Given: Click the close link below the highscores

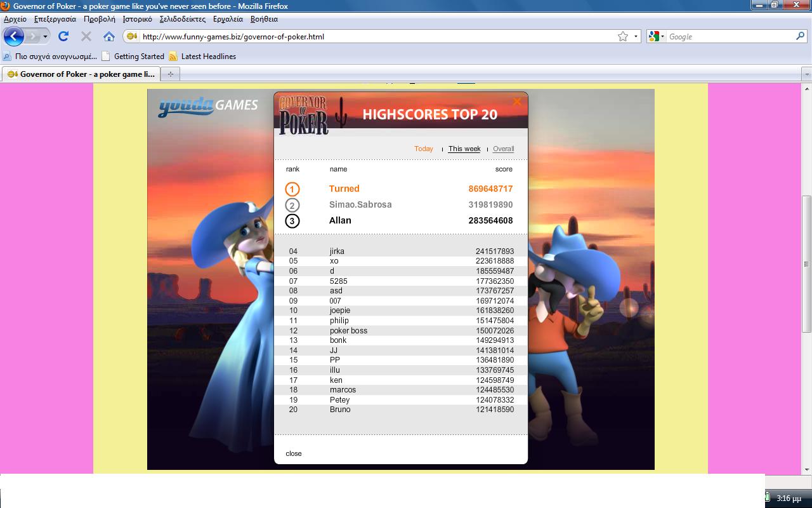Looking at the screenshot, I should click(x=294, y=453).
